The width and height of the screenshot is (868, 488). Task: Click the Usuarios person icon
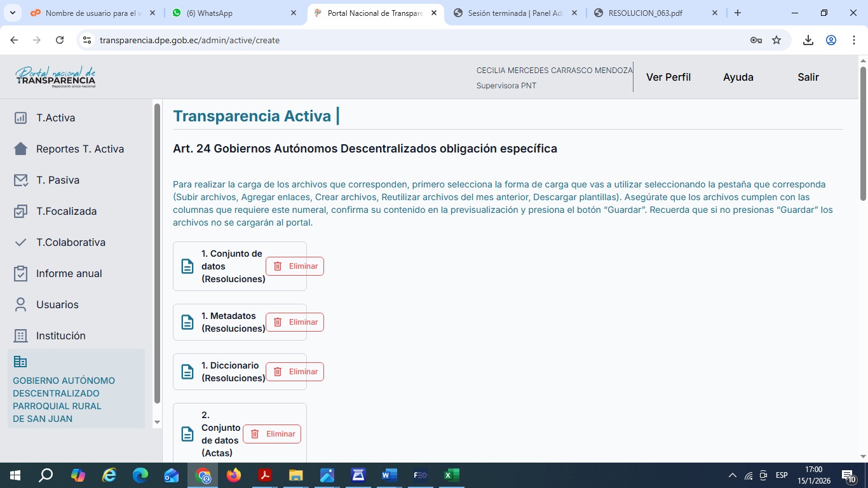pos(21,305)
